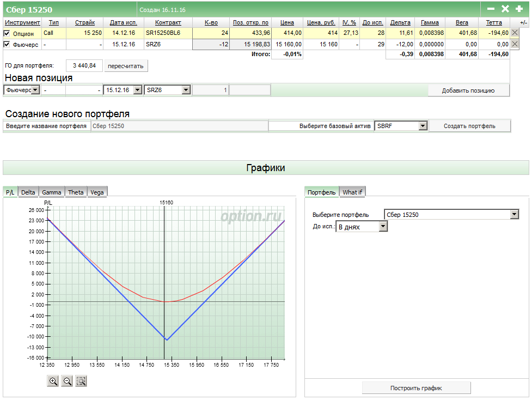Click the minus icon in portfolio header
The height and width of the screenshot is (400, 532).
(491, 9)
